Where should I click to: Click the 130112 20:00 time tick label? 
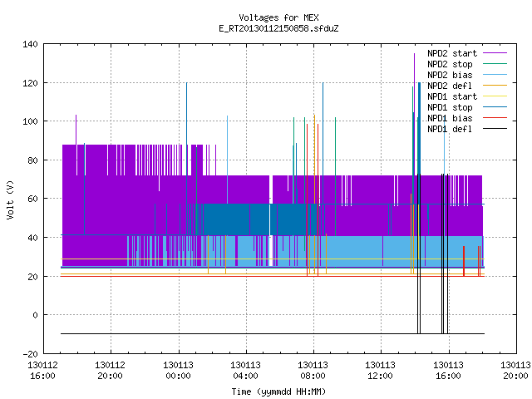(x=111, y=371)
